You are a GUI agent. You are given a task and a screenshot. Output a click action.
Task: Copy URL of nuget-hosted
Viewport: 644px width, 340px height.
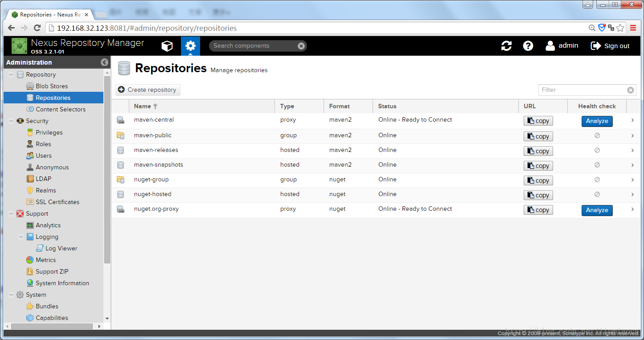538,195
